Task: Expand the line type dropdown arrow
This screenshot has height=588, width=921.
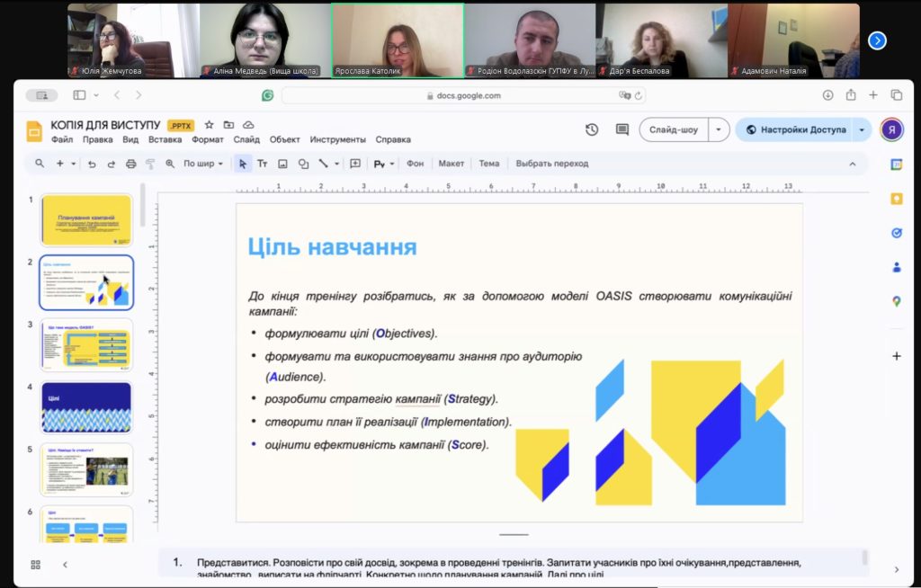Action: coord(336,164)
